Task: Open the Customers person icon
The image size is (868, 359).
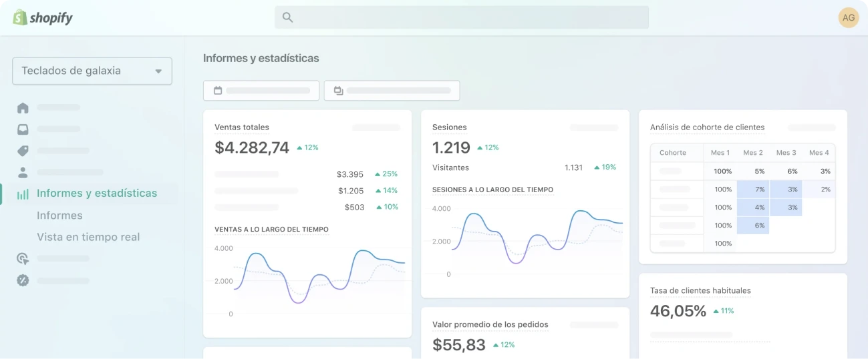Action: (23, 172)
